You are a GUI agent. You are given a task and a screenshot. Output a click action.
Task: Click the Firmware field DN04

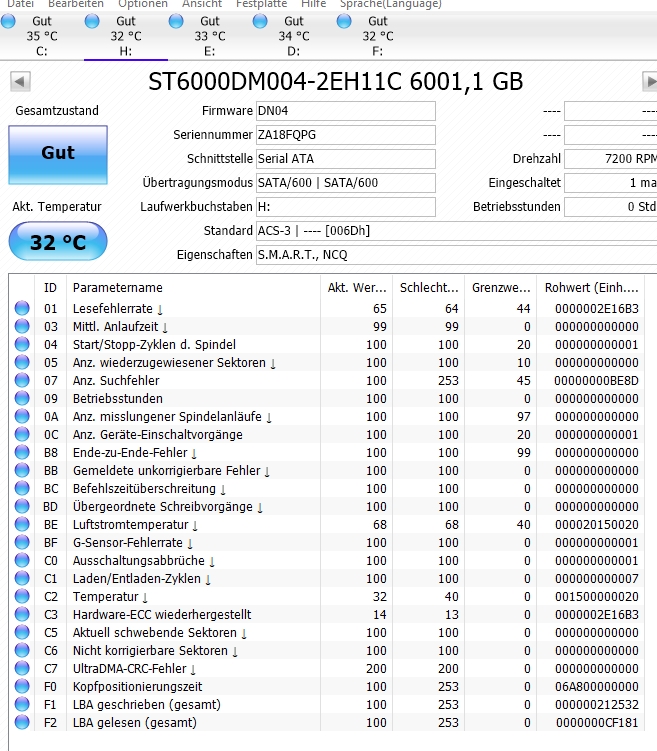pos(346,111)
